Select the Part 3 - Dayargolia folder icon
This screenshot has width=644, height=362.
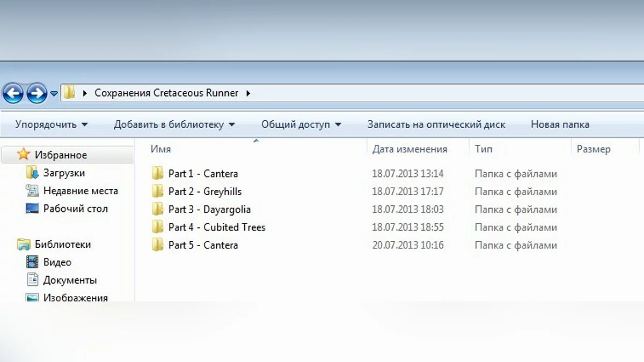click(157, 209)
